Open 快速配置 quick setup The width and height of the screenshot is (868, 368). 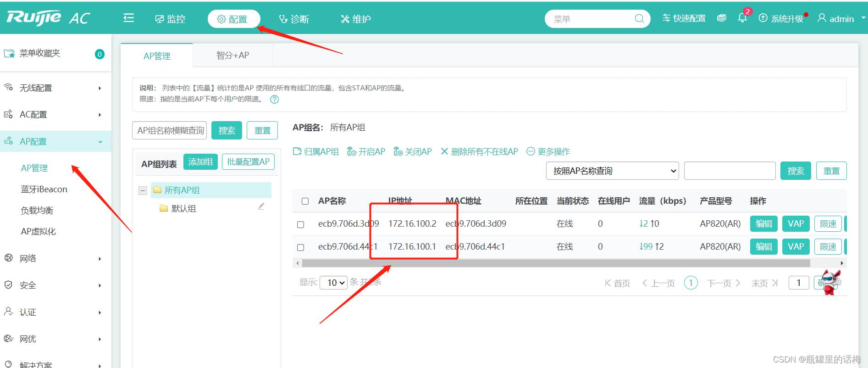tap(684, 18)
